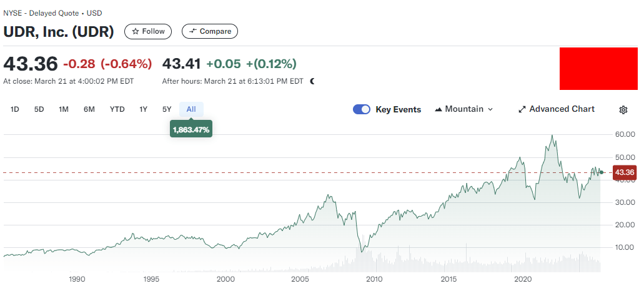Select the 5Y time range
The height and width of the screenshot is (286, 644).
[x=166, y=109]
